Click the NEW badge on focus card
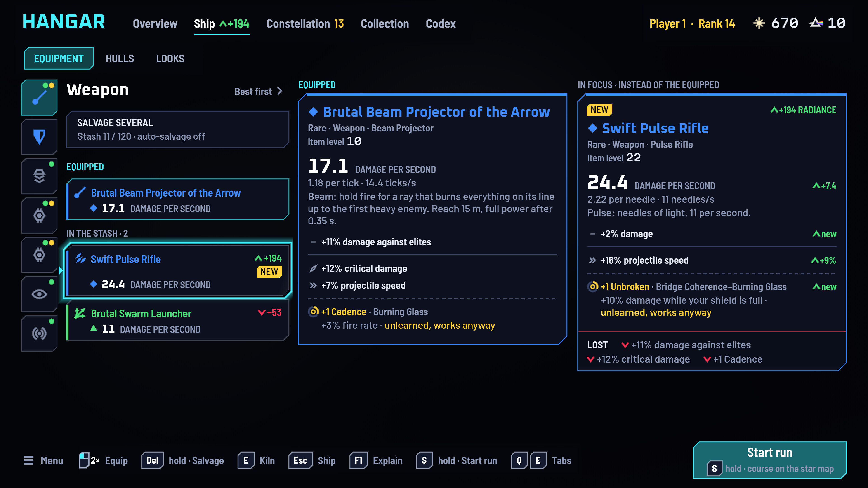This screenshot has width=868, height=488. (x=599, y=110)
